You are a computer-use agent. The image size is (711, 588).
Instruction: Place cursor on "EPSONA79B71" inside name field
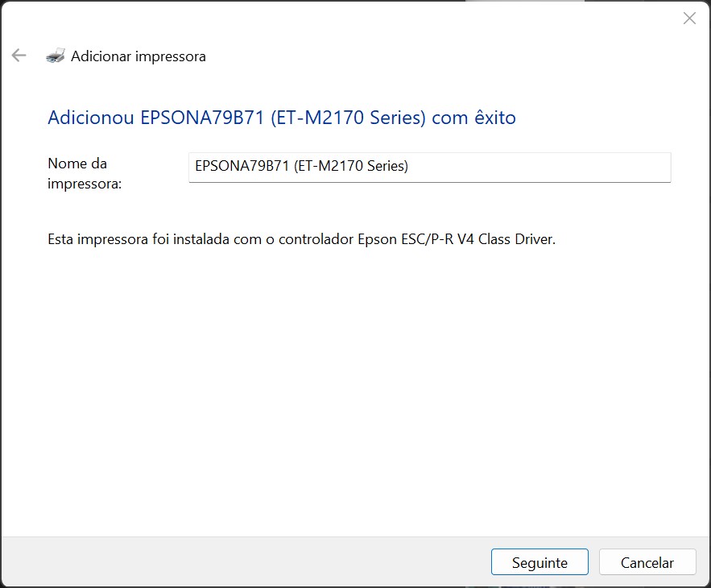pyautogui.click(x=242, y=166)
